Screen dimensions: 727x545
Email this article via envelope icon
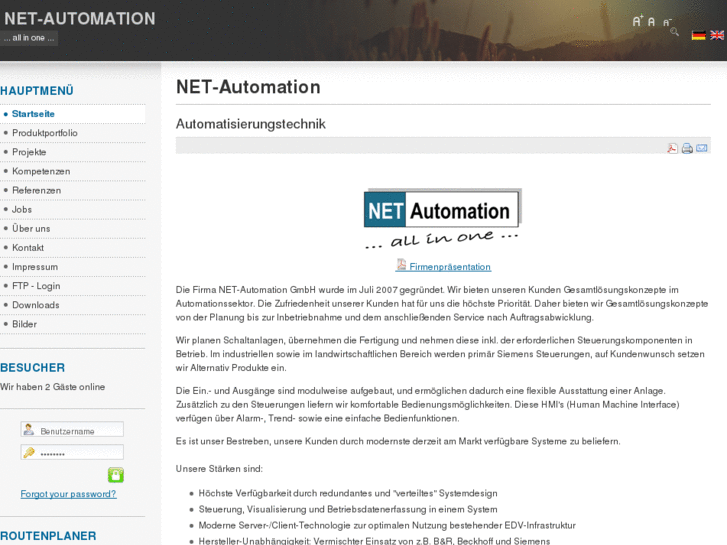(x=702, y=148)
